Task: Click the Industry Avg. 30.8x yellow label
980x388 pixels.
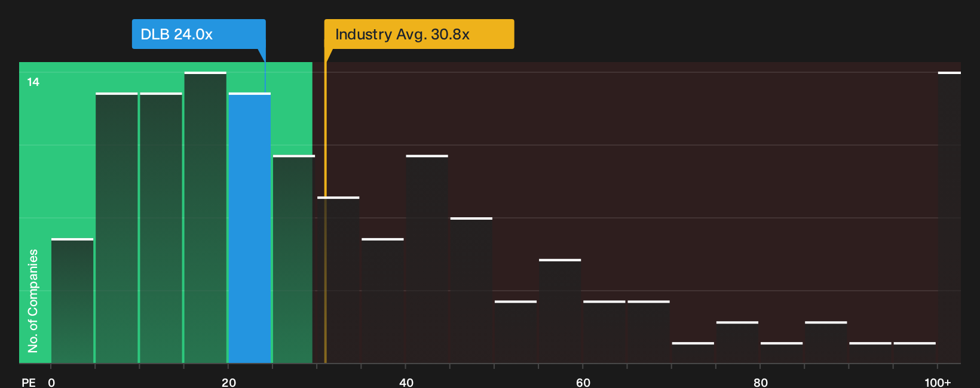Action: point(419,34)
